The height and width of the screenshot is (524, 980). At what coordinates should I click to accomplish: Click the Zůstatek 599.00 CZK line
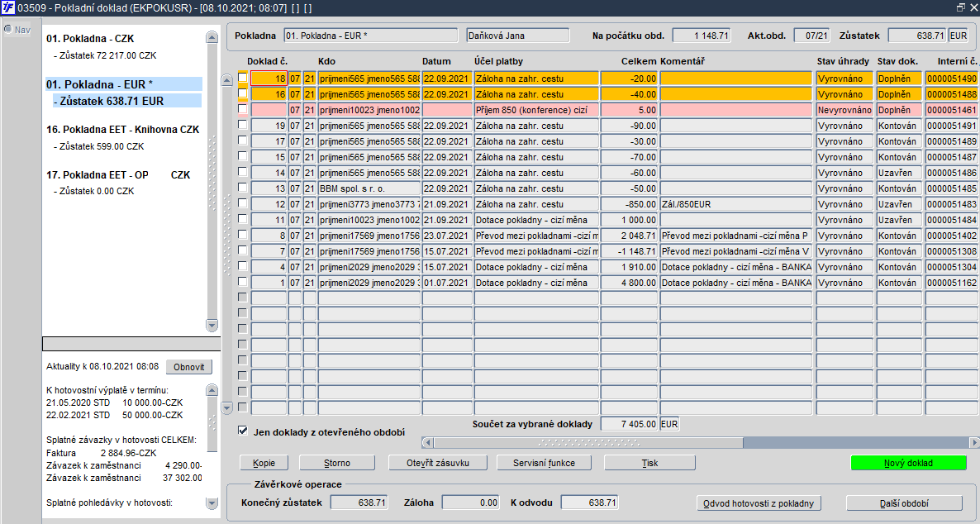click(99, 146)
